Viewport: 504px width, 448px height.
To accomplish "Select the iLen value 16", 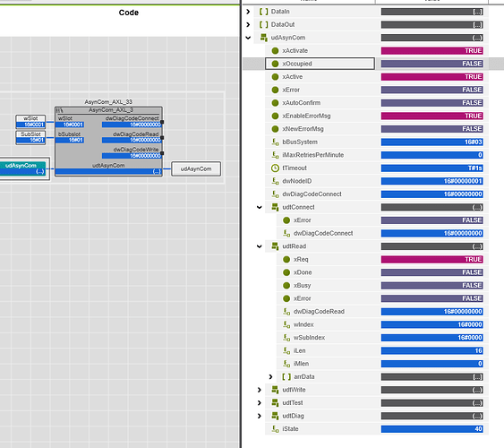I will click(432, 351).
